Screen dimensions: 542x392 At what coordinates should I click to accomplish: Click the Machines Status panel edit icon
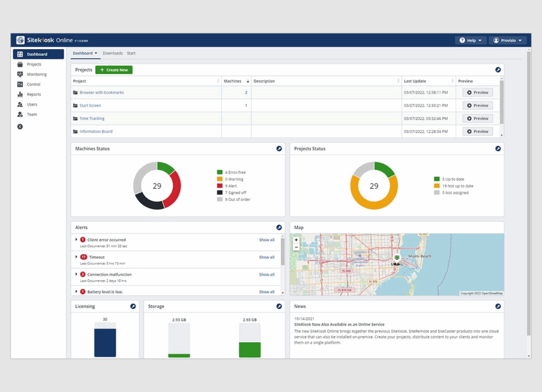click(279, 149)
